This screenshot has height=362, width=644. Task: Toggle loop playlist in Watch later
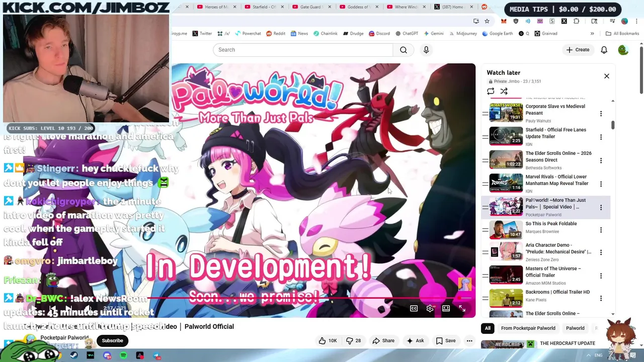491,92
